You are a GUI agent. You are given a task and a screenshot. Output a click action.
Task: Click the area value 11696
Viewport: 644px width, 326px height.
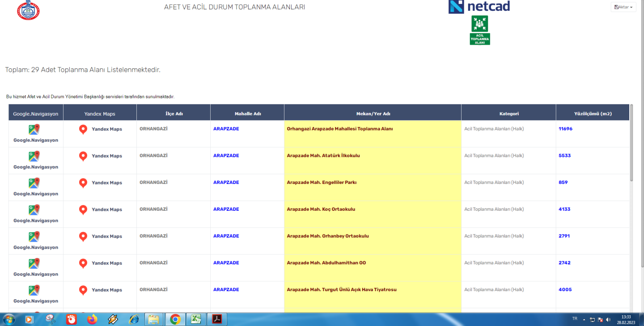click(x=565, y=129)
